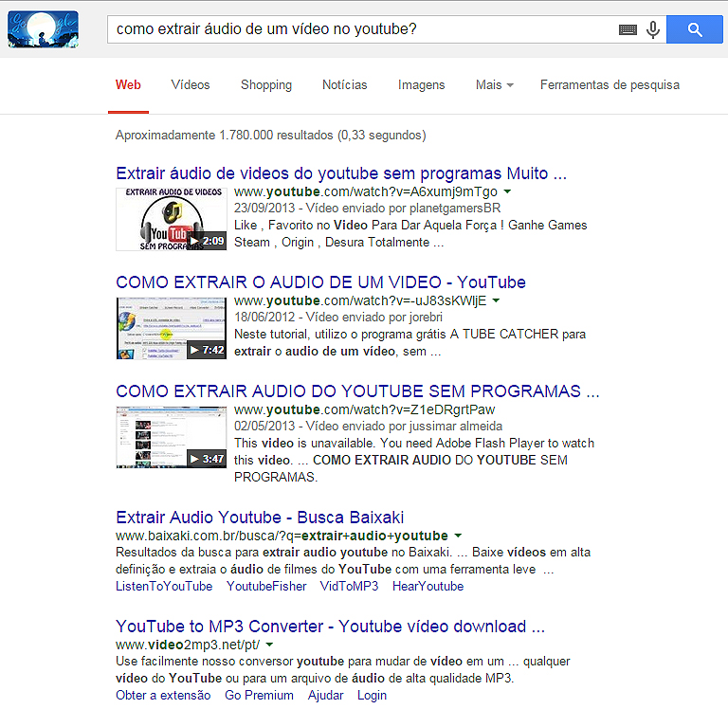Click inside the search query field
Viewport: 728px width, 709px height.
(360, 29)
